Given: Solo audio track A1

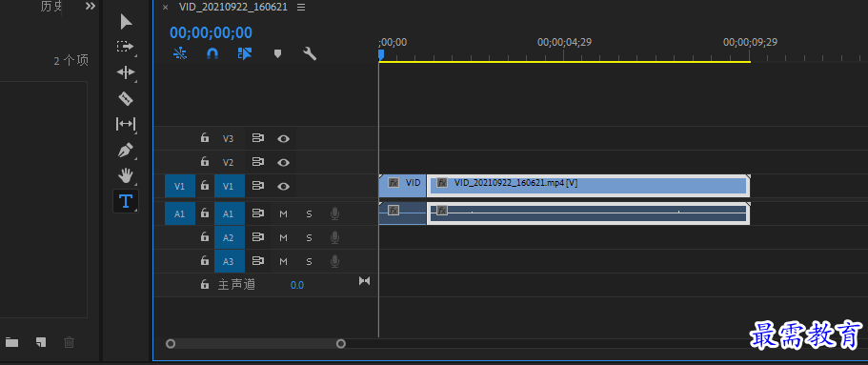Looking at the screenshot, I should tap(309, 213).
